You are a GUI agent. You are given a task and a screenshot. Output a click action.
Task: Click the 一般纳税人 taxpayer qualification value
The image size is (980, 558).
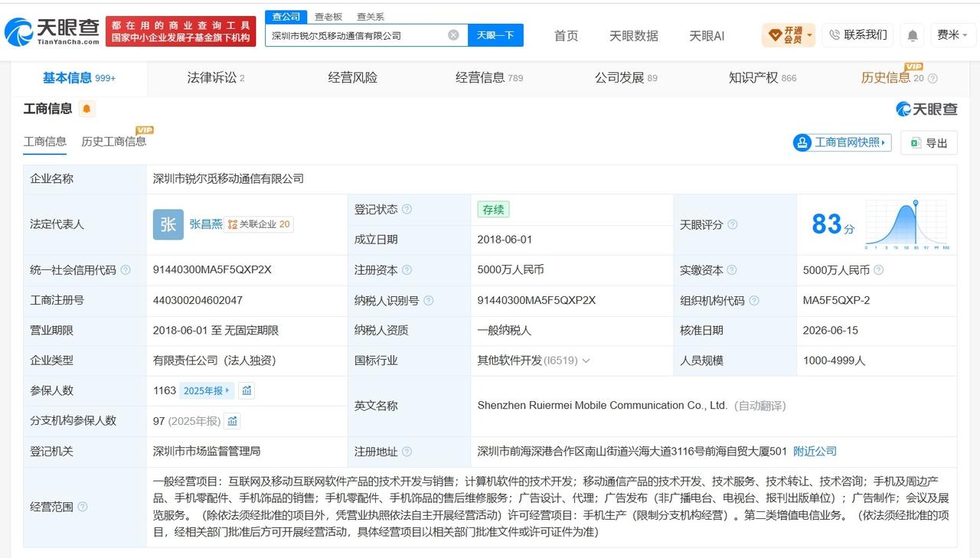[x=504, y=331]
